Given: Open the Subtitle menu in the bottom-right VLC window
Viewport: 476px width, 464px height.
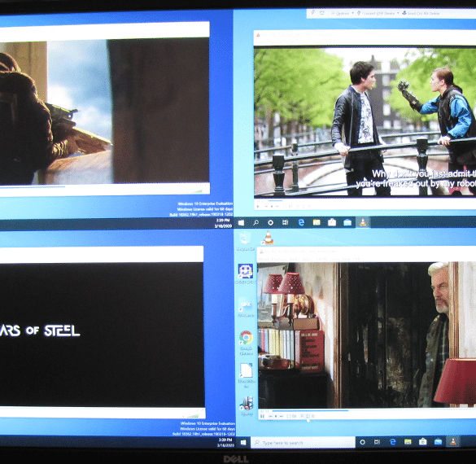Looking at the screenshot, I should click(321, 259).
